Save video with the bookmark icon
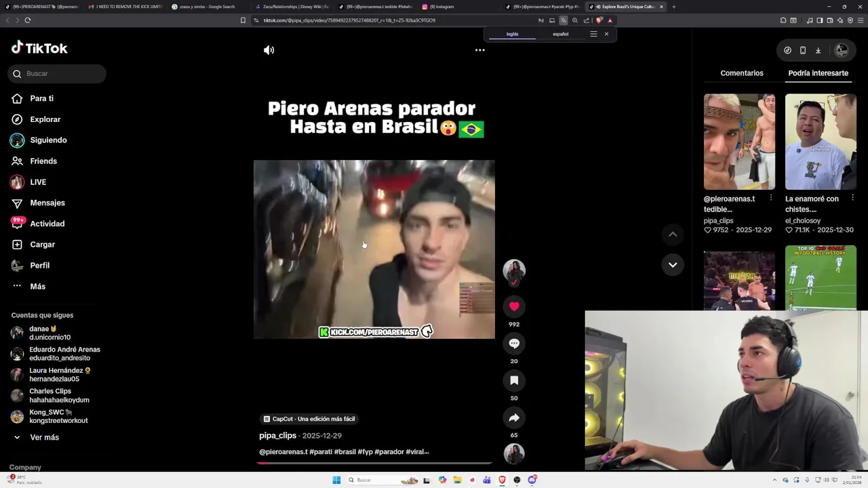The width and height of the screenshot is (868, 488). click(514, 380)
